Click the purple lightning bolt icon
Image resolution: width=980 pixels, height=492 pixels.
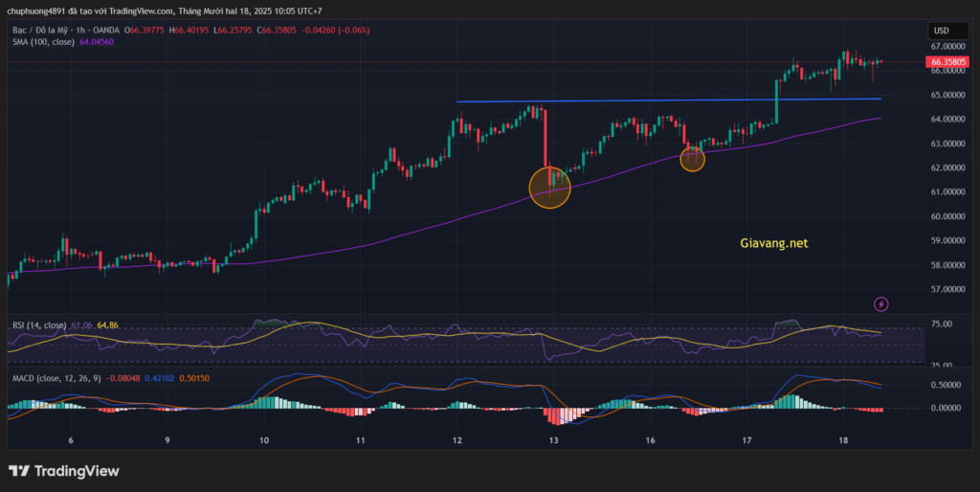tap(881, 303)
